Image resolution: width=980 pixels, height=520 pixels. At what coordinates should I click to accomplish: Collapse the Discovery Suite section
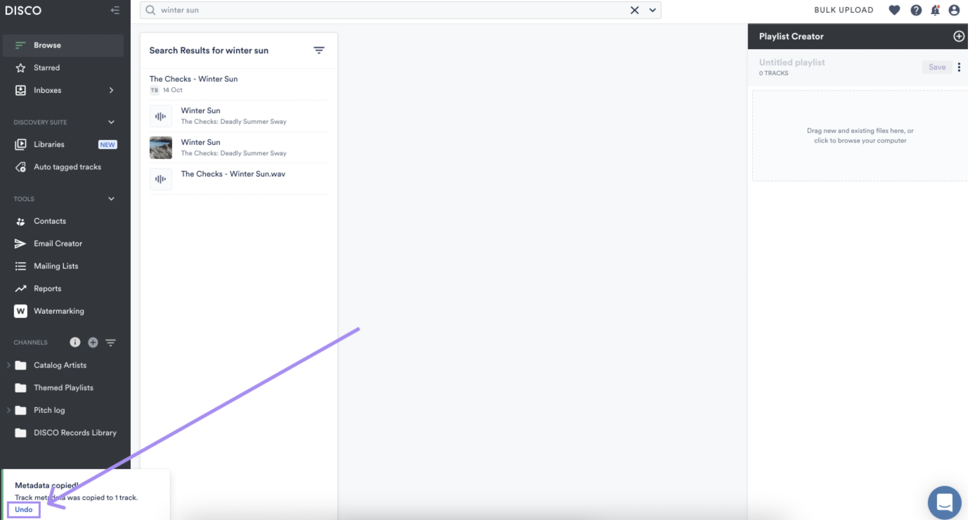111,122
